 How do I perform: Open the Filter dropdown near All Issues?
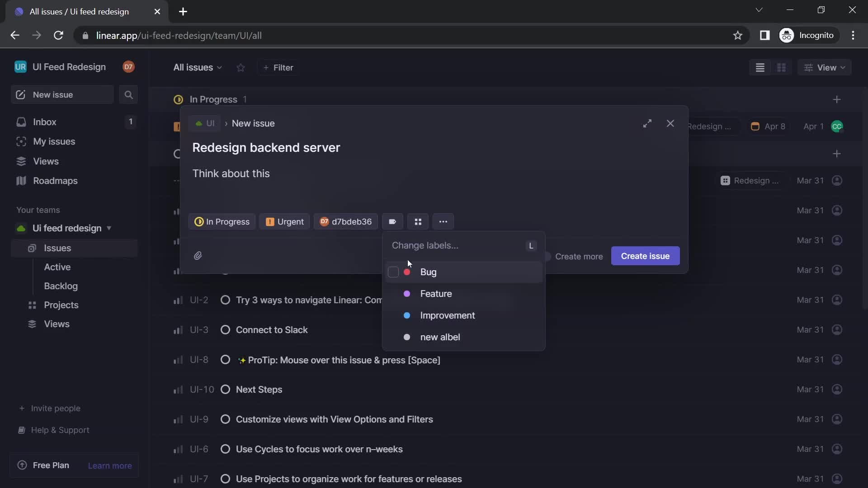pyautogui.click(x=278, y=68)
